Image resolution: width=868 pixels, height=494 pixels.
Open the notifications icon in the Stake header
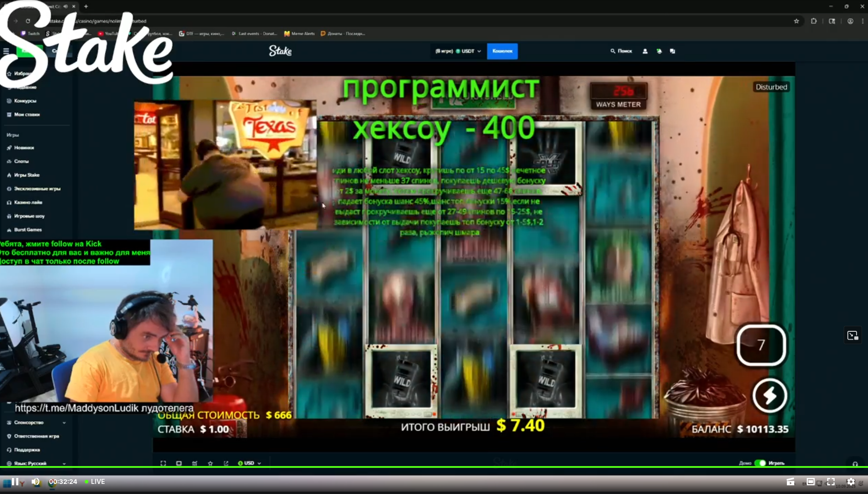click(x=659, y=51)
